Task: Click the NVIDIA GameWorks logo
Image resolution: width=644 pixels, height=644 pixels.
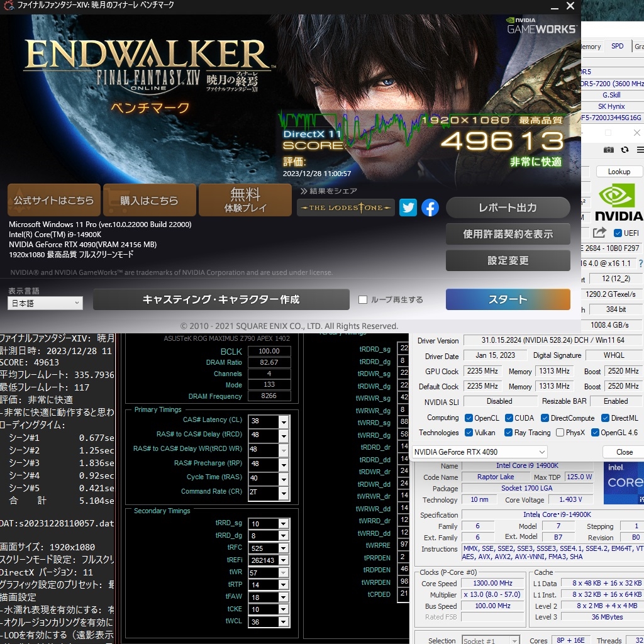Action: tap(541, 26)
